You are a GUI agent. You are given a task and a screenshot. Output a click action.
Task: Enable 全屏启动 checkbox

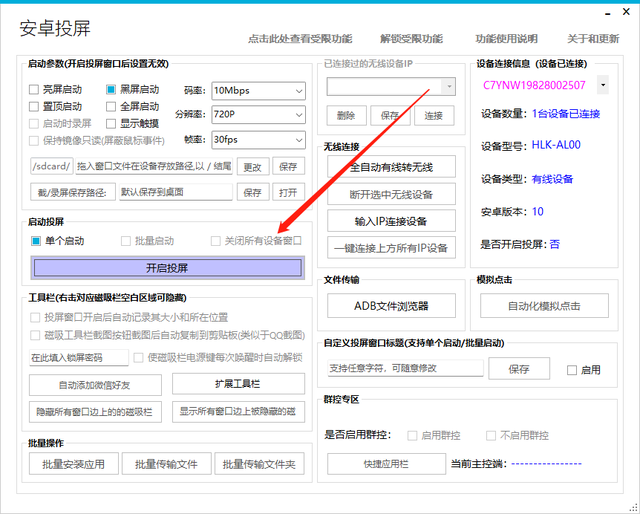[x=111, y=107]
